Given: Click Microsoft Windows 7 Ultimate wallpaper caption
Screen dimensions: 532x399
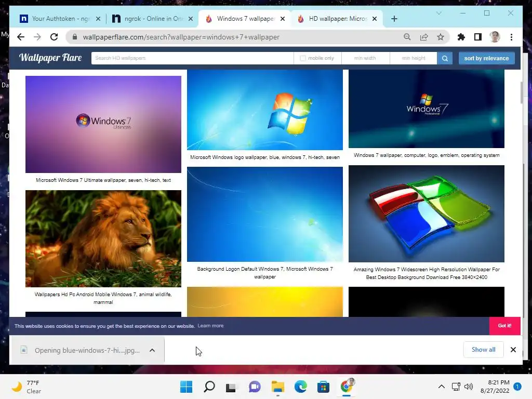Looking at the screenshot, I should point(103,180).
